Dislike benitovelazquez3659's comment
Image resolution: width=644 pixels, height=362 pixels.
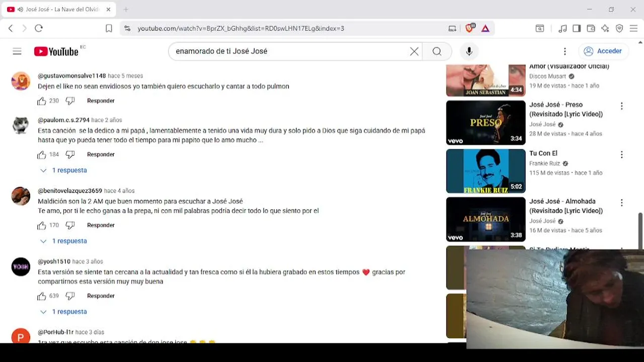click(70, 226)
